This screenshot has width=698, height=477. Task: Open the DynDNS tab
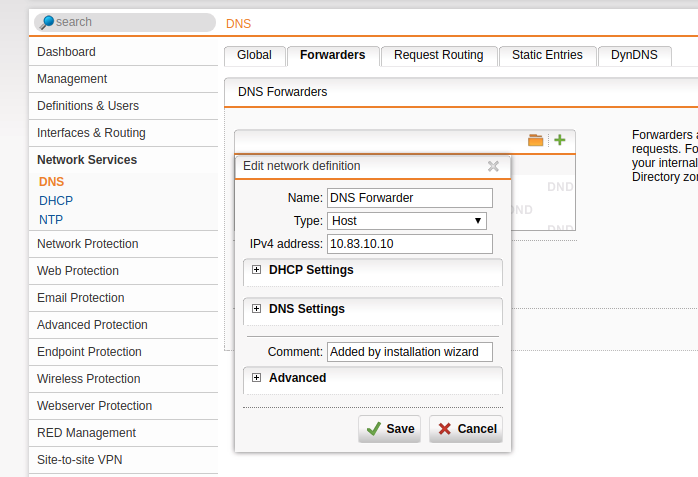[634, 55]
